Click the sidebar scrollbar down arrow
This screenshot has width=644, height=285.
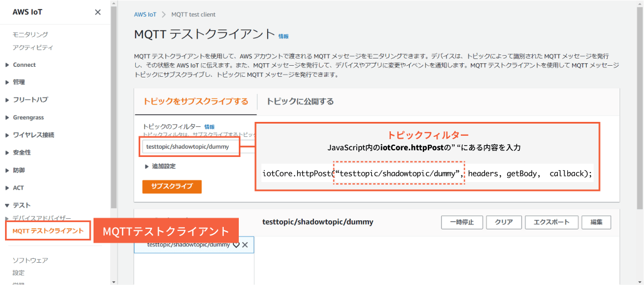(x=114, y=282)
